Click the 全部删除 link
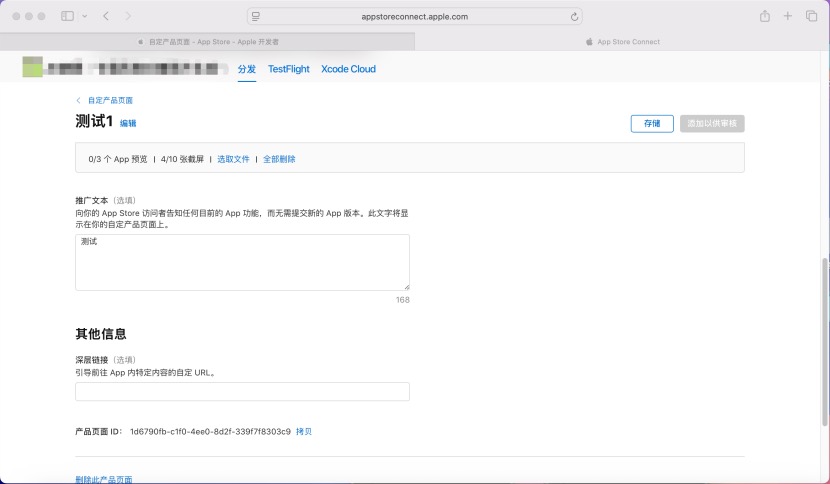The width and height of the screenshot is (830, 484). point(279,159)
